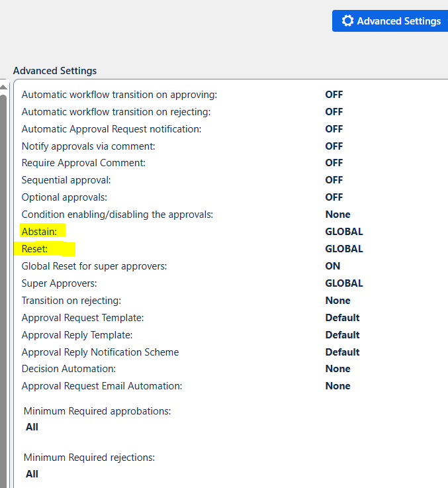Toggle OFF value for automatic transition on rejecting
This screenshot has height=488, width=448.
pos(334,112)
